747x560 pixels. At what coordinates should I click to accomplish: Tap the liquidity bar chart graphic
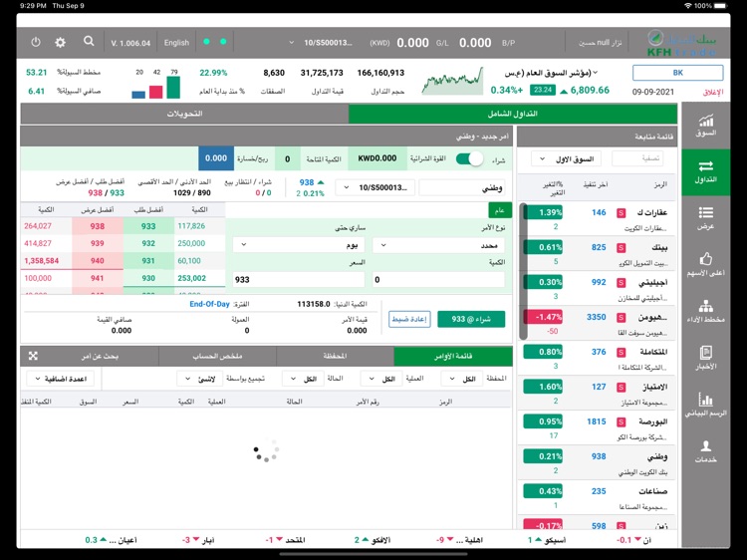pos(156,84)
